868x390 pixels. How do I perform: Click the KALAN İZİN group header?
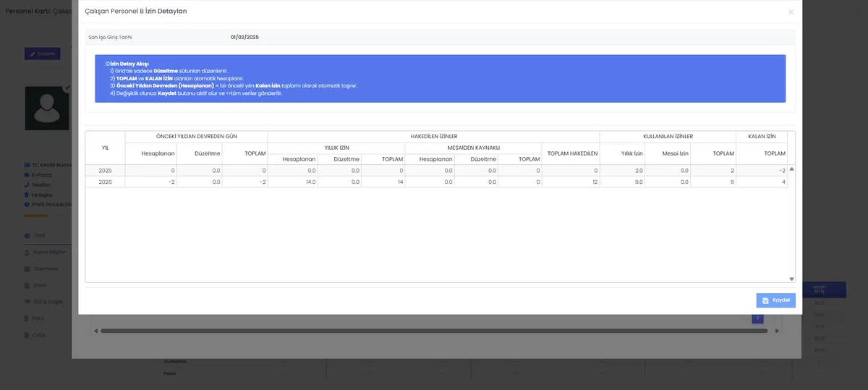click(x=762, y=136)
